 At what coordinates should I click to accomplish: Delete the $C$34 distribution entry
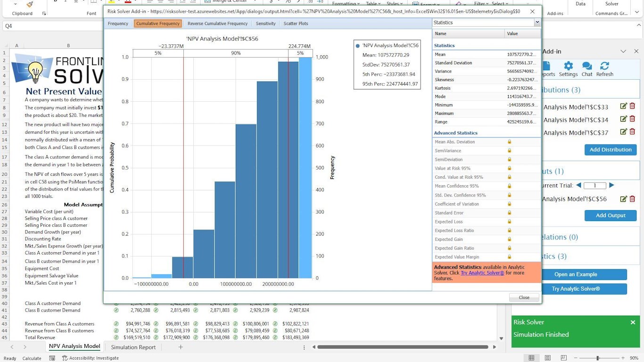(632, 119)
